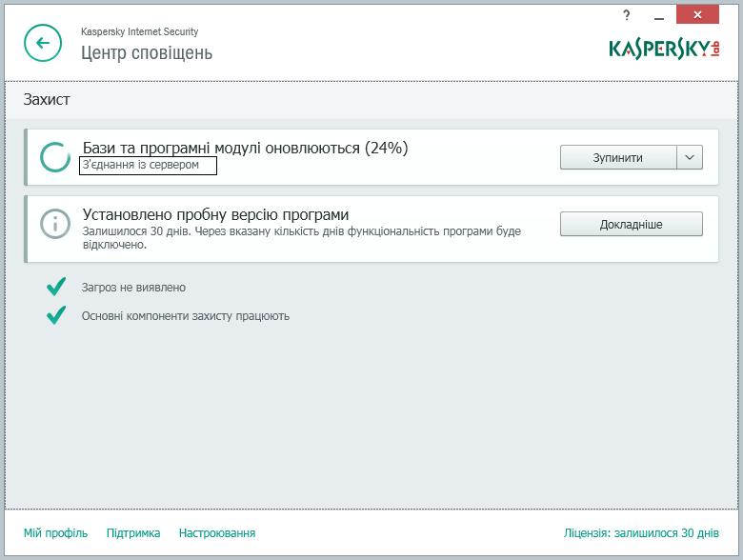Click 'Основні компоненти захисту працюють' text
The image size is (743, 560).
coord(186,316)
